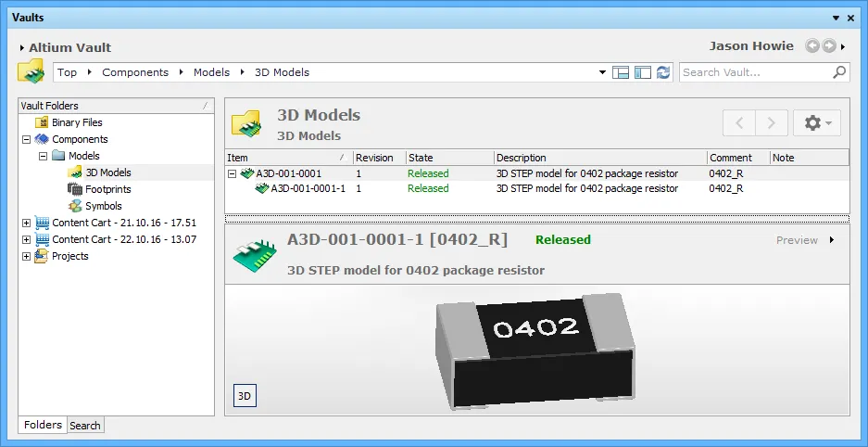Click the A3D-001-0001-1 [0402_R] preview heading
868x447 pixels.
click(396, 239)
